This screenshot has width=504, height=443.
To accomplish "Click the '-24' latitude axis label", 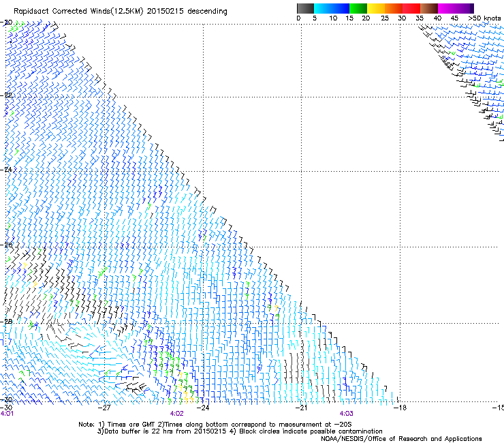I will tap(6, 169).
